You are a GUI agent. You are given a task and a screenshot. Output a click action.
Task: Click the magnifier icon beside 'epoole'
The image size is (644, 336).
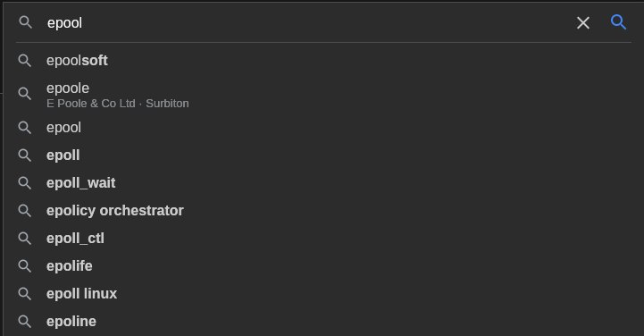[x=25, y=94]
